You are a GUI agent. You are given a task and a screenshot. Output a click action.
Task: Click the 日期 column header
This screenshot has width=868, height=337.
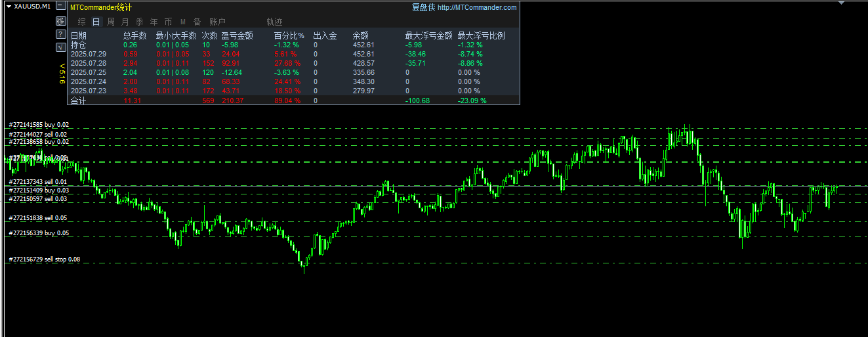click(x=78, y=35)
